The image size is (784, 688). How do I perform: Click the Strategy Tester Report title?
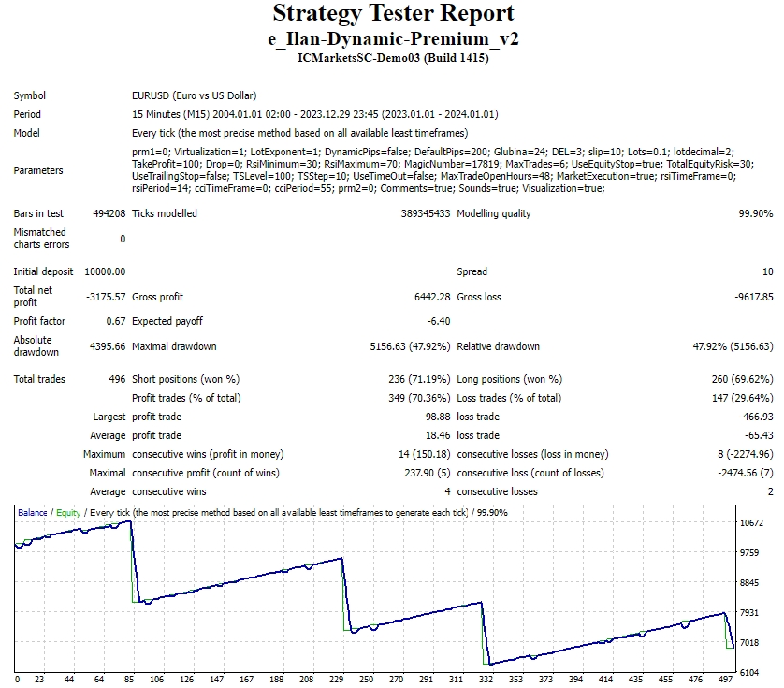point(393,13)
